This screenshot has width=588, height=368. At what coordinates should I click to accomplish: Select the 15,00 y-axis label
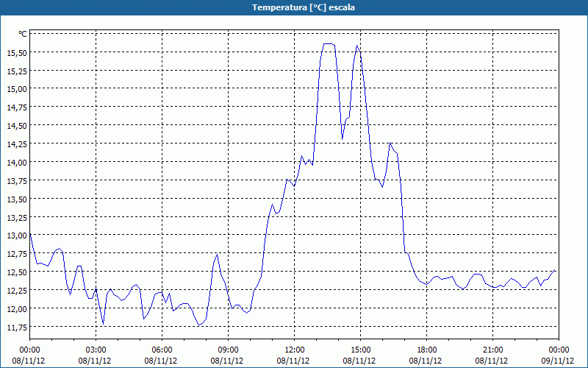coord(17,89)
